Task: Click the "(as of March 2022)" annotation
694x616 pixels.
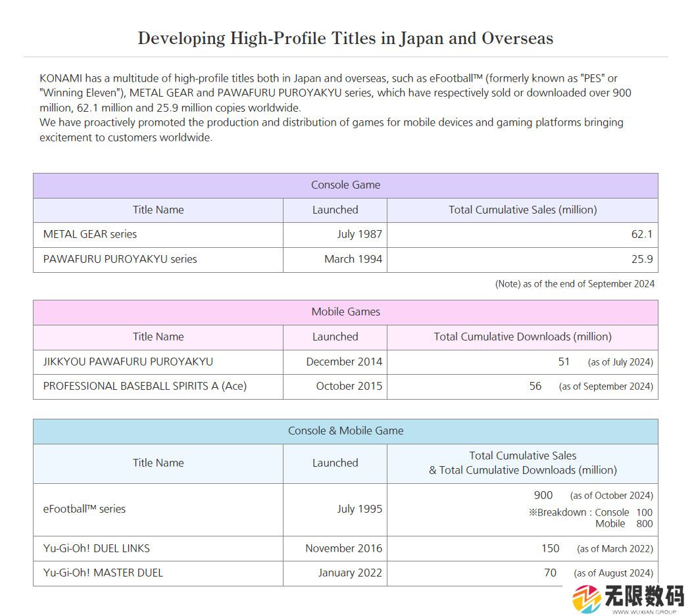Action: [x=615, y=549]
